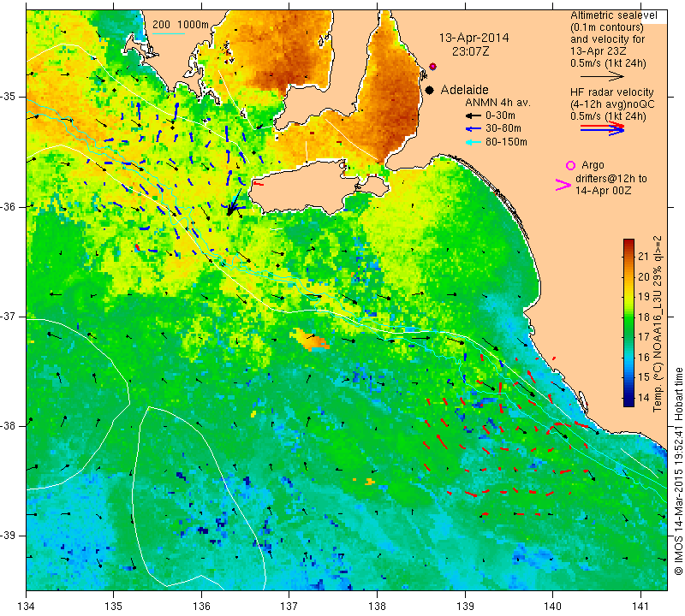The height and width of the screenshot is (616, 685).
Task: Click the cyan 80-150m legend arrow
Action: pyautogui.click(x=473, y=142)
